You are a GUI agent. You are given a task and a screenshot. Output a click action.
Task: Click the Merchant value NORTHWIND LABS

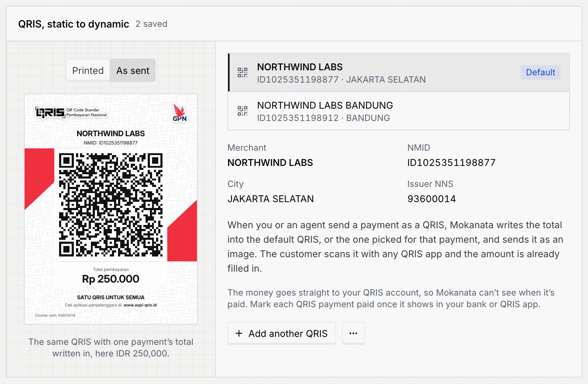[270, 163]
